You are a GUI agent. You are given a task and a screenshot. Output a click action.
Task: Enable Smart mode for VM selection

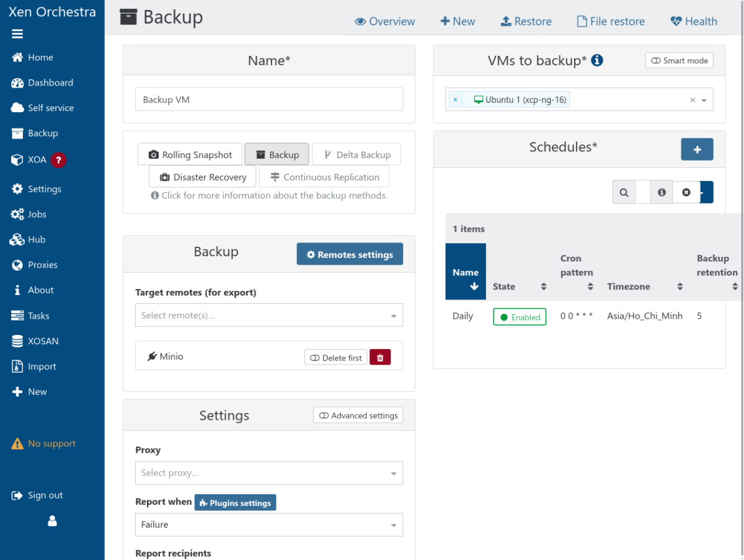(x=679, y=60)
